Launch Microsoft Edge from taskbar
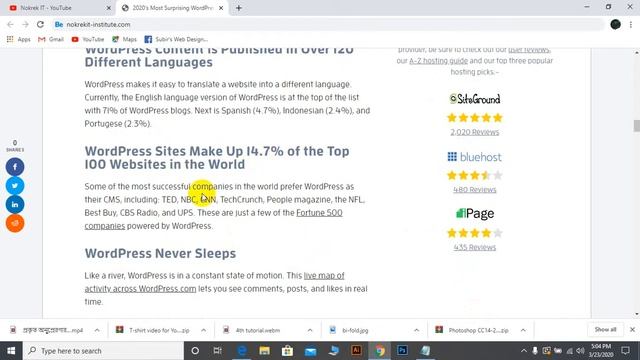The width and height of the screenshot is (640, 360). point(242,351)
